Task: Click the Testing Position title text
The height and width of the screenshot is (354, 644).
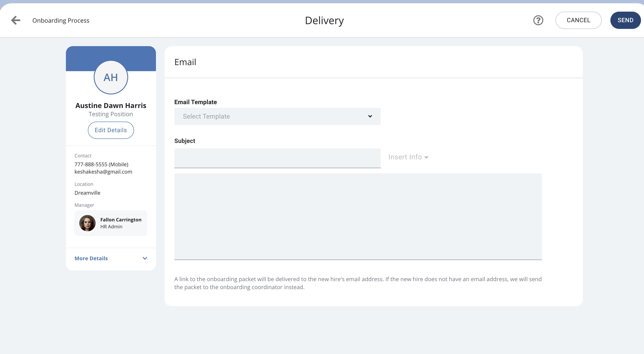Action: (111, 114)
